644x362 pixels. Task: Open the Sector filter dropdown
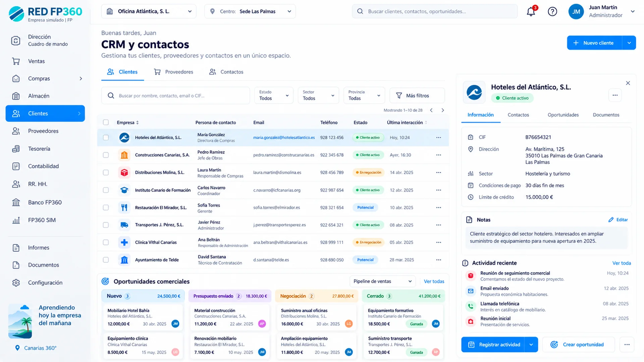(x=318, y=96)
